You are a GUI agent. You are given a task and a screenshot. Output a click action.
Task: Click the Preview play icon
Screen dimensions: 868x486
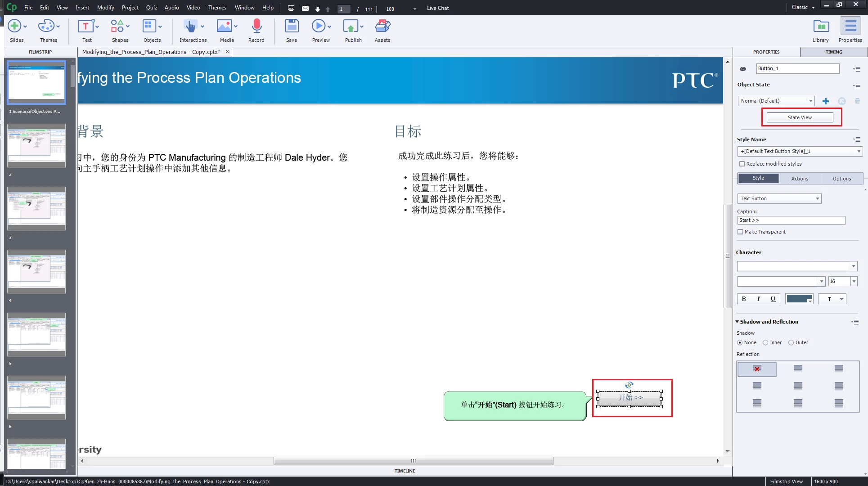coord(319,27)
